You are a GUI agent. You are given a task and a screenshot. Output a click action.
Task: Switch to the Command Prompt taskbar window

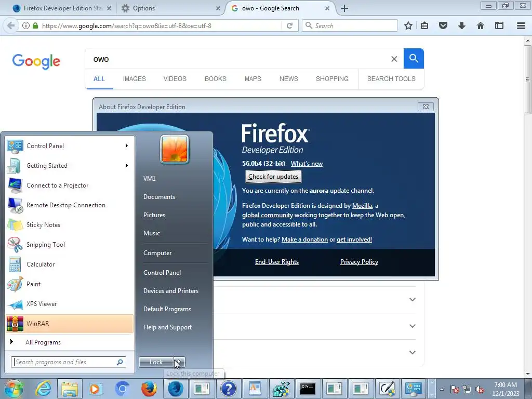coord(308,389)
